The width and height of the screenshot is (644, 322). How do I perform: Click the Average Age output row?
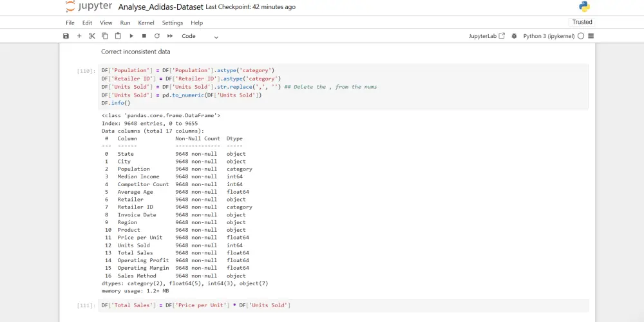pos(176,192)
